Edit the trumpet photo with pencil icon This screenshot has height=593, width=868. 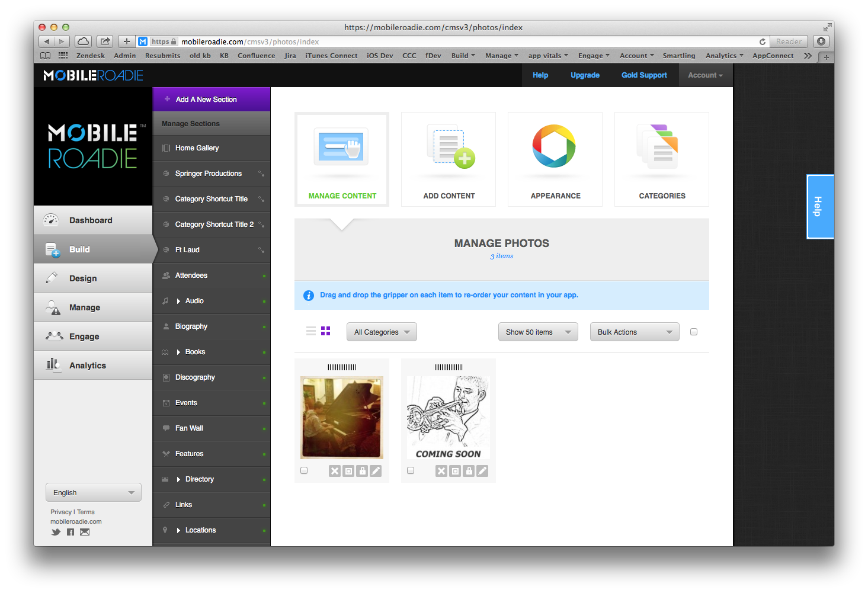tap(482, 471)
